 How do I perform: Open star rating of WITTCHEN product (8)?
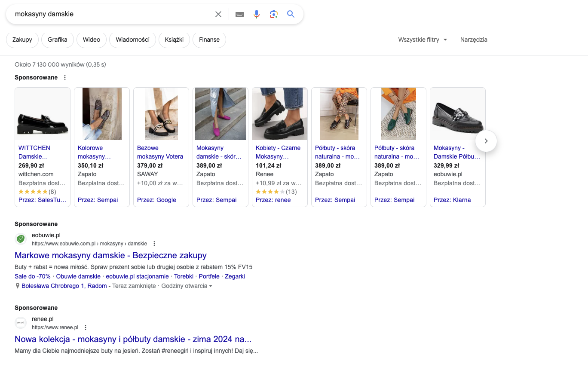33,192
